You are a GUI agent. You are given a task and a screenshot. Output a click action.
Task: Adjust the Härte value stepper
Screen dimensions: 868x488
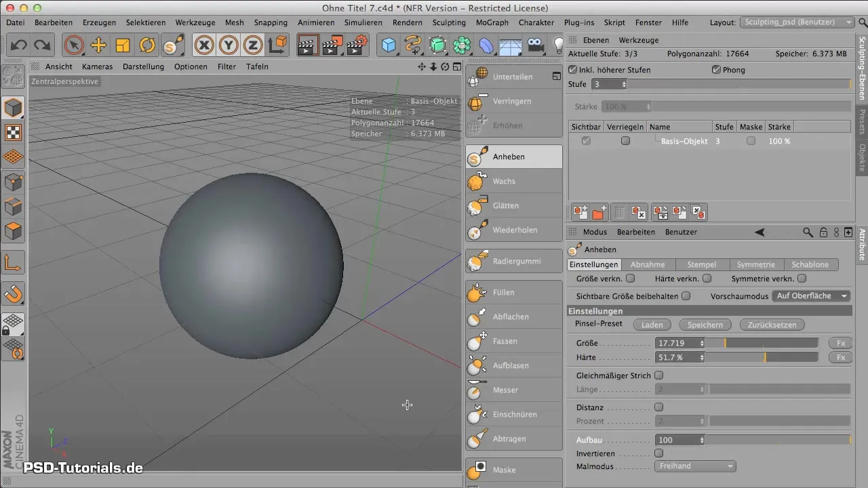click(x=702, y=357)
